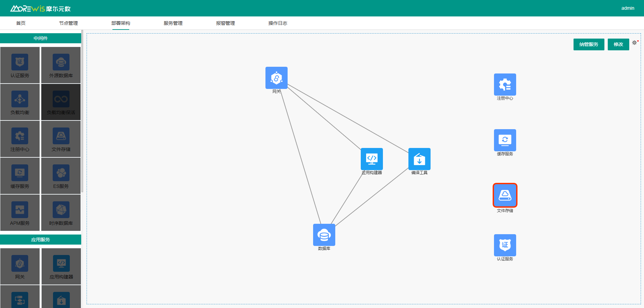Click the 认证服务 node on the canvas

(x=505, y=245)
